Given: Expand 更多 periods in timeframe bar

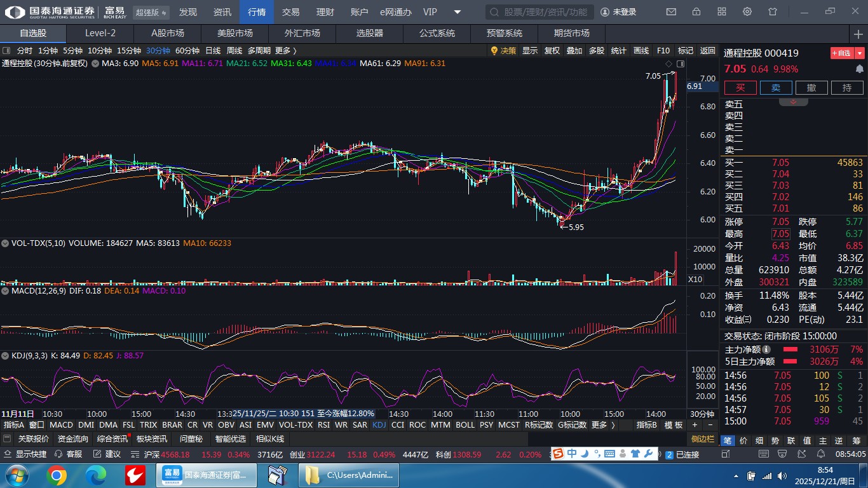Looking at the screenshot, I should point(285,51).
